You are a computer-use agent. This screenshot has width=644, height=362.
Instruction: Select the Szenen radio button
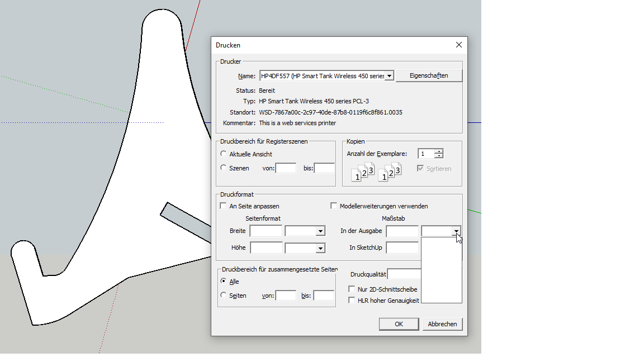pyautogui.click(x=224, y=168)
